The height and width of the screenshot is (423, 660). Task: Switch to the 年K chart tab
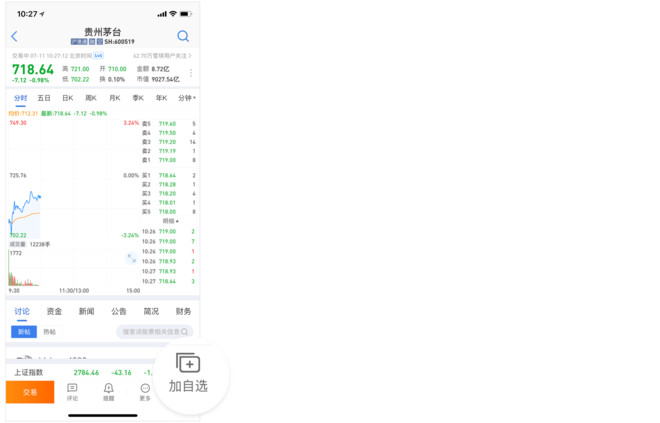point(162,98)
